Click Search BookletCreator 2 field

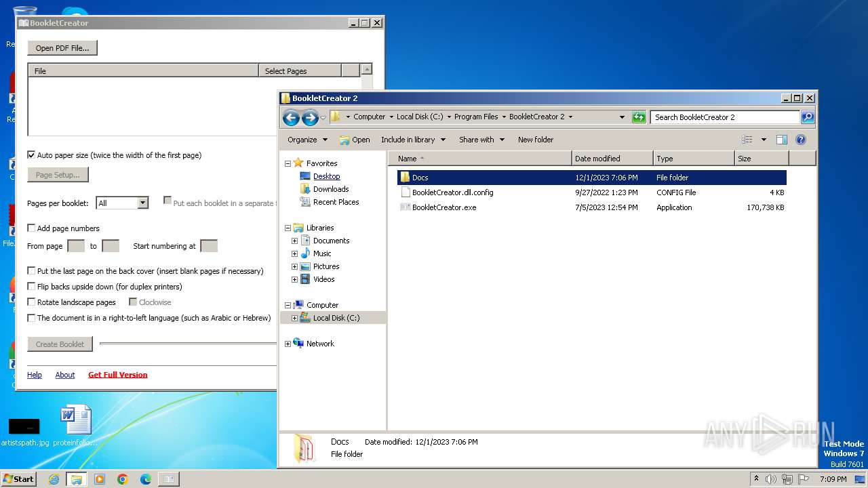coord(725,117)
